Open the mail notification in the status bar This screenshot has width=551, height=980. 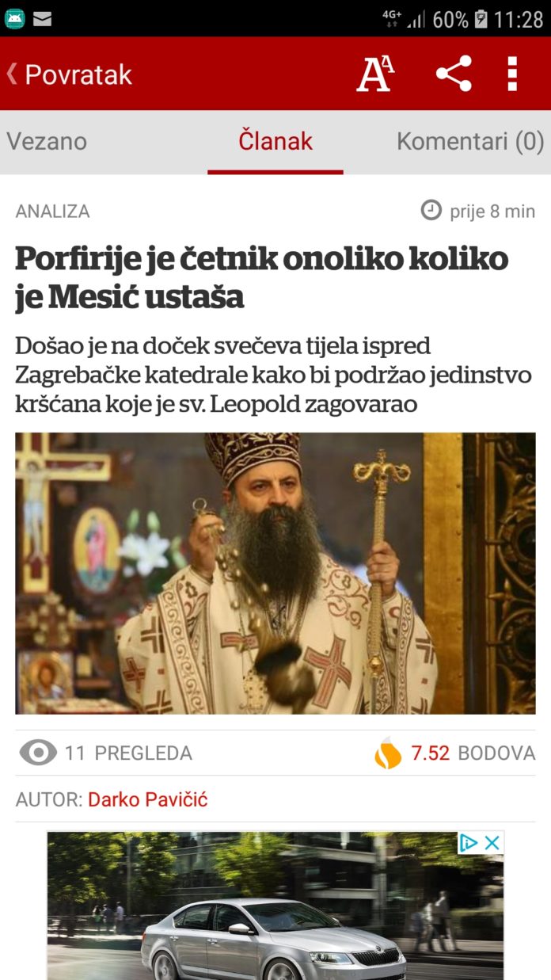tap(42, 19)
